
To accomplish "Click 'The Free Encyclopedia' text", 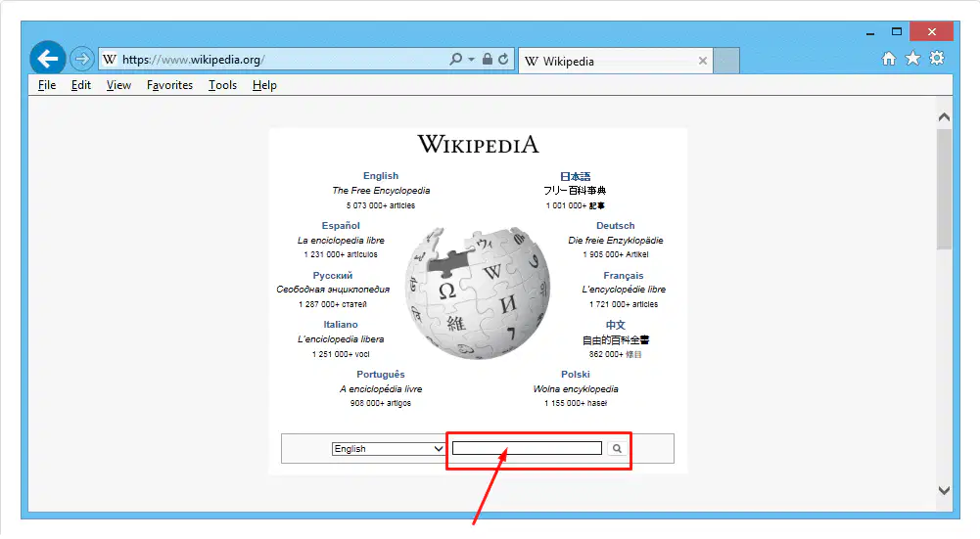I will 381,191.
